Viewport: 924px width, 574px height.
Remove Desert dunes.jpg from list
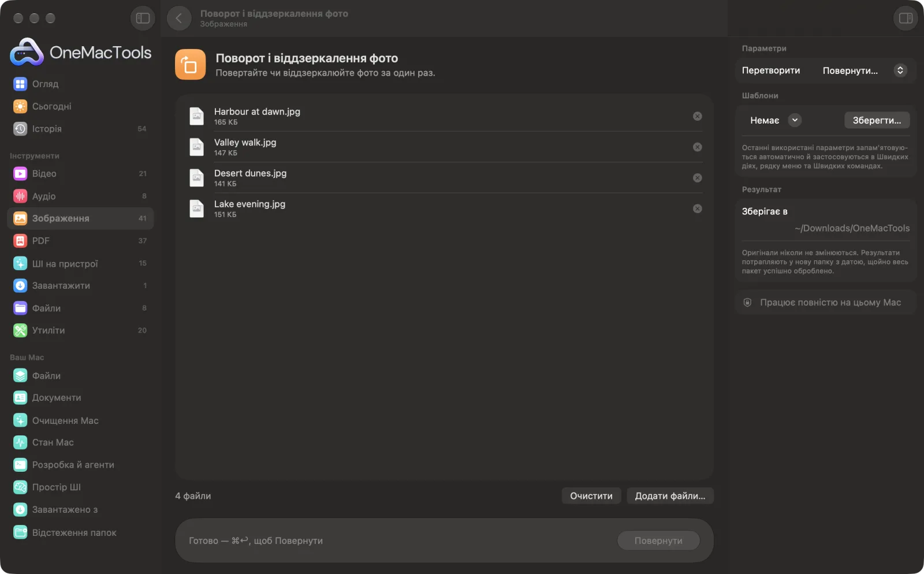point(698,178)
